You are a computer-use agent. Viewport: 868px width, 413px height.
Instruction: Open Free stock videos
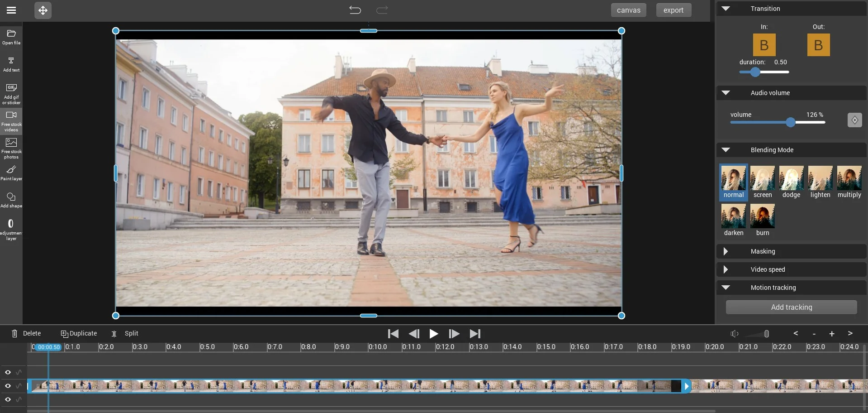(11, 121)
